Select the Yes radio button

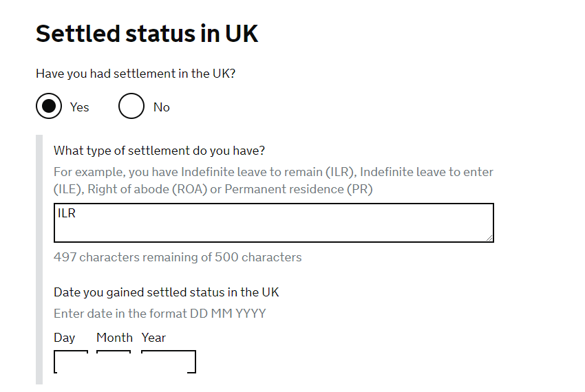click(49, 107)
